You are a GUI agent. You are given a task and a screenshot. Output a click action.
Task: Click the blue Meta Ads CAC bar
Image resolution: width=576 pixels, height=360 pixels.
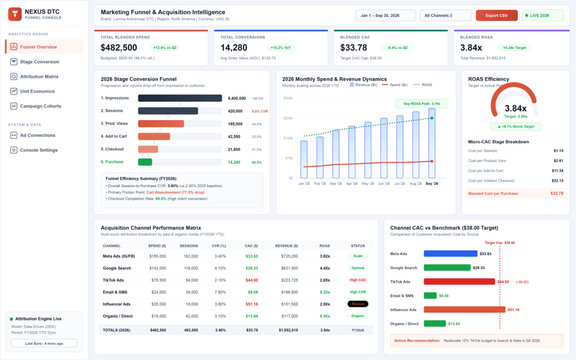[450, 253]
